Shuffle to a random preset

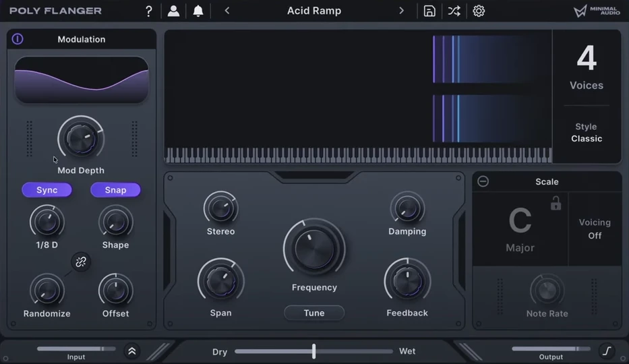click(x=454, y=11)
